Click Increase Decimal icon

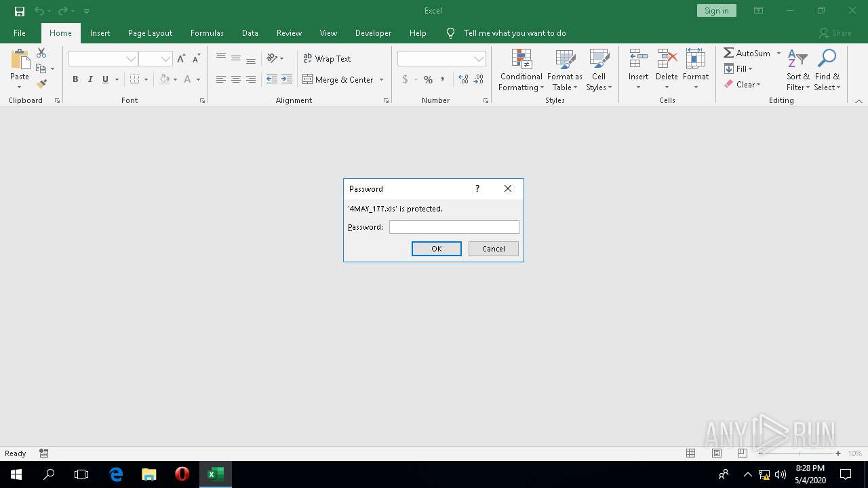click(463, 79)
